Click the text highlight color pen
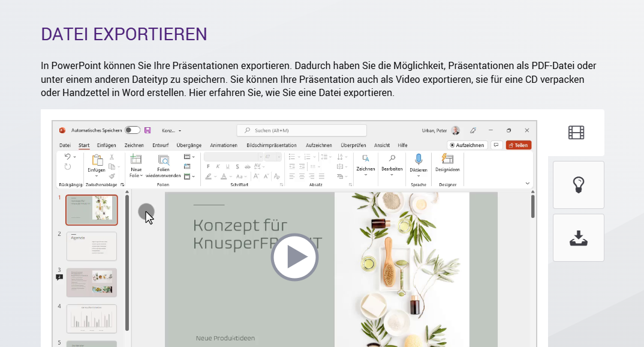 tap(209, 177)
